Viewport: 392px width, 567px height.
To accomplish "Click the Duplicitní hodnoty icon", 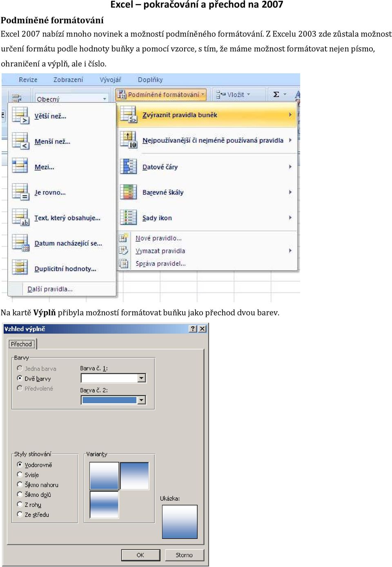I will coord(20,268).
